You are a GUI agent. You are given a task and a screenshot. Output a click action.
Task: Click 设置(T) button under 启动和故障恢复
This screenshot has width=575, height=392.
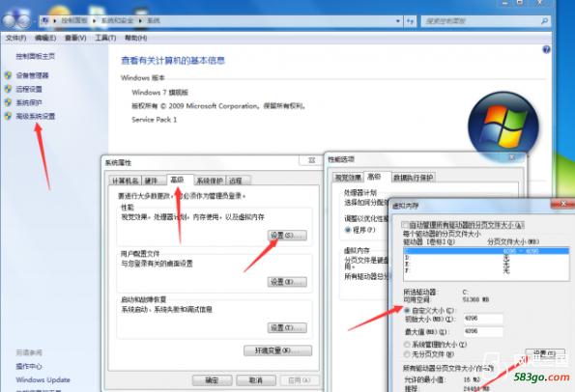pos(287,327)
